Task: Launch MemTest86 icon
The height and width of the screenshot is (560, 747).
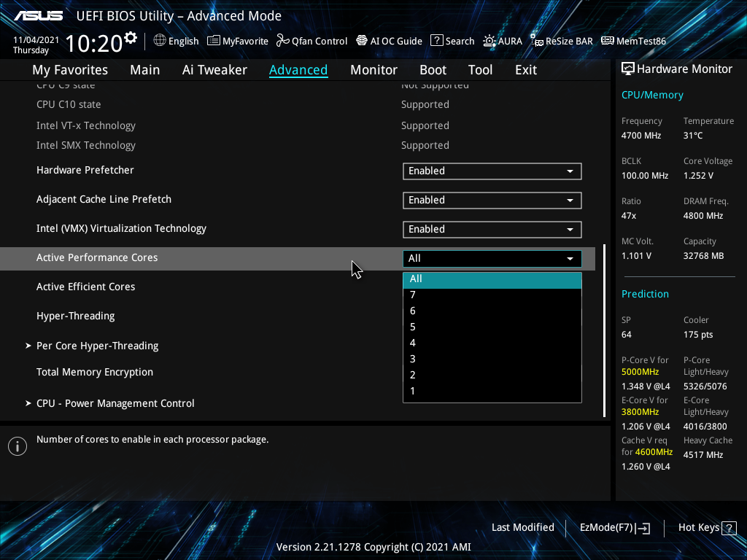Action: click(x=608, y=41)
